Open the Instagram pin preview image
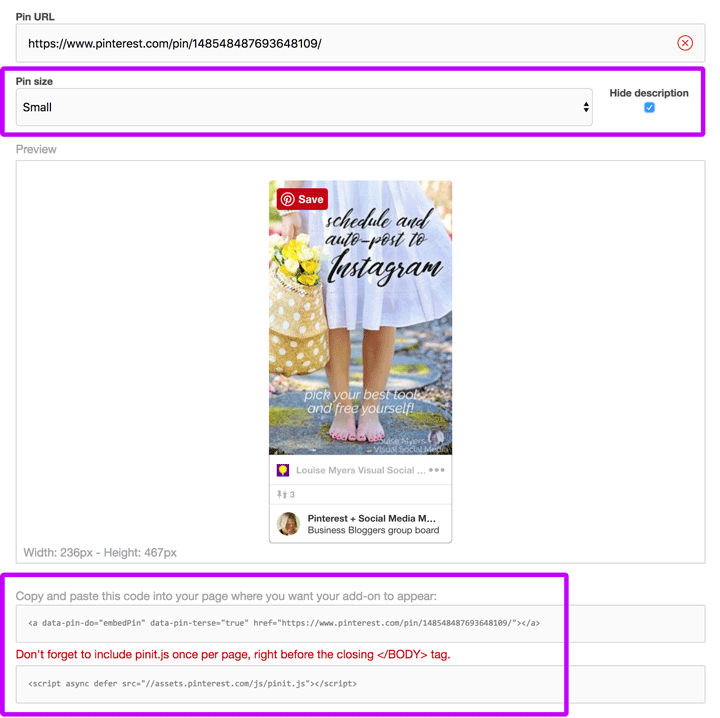720x718 pixels. point(360,317)
